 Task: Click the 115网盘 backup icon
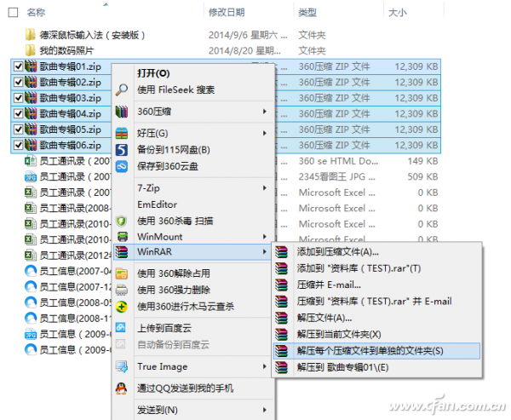pyautogui.click(x=122, y=150)
